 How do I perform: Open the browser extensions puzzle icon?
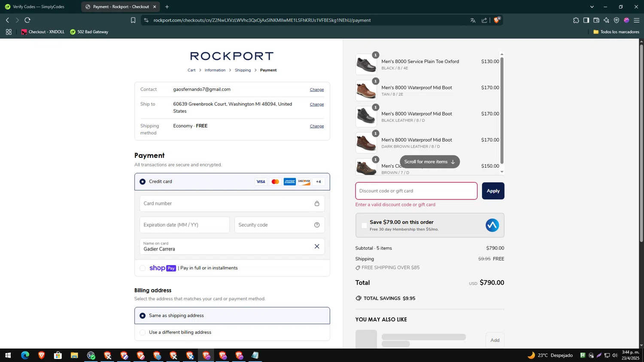pos(576,20)
